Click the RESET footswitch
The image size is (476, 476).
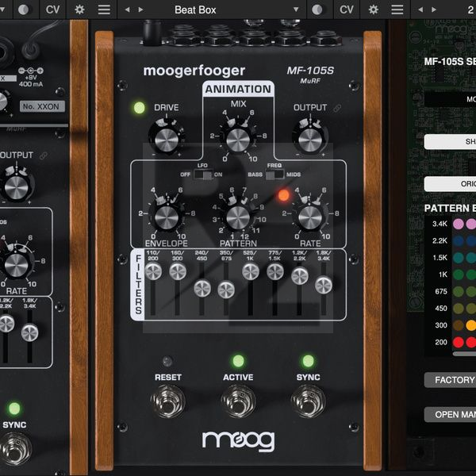168,401
